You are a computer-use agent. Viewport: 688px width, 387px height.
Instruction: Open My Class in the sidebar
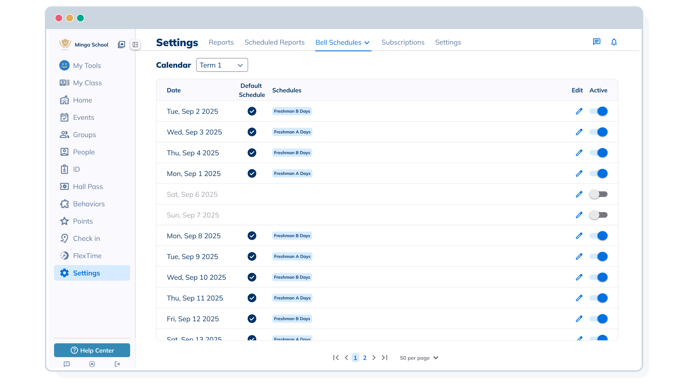92,82
